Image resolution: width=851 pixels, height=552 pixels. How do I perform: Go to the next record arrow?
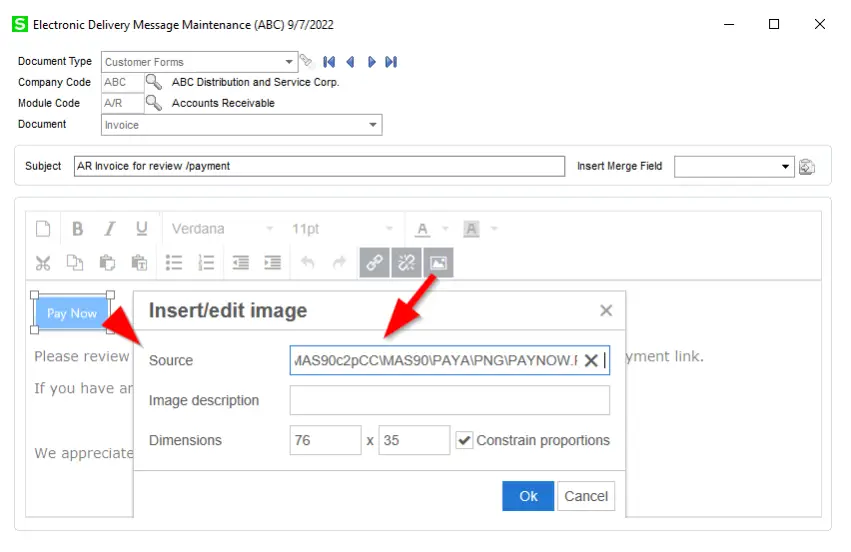(372, 62)
